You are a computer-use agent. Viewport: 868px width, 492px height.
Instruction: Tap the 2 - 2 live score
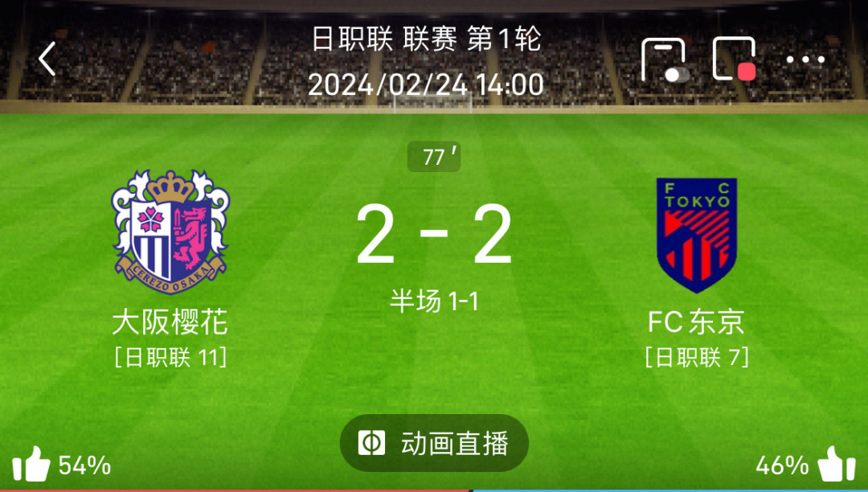pos(434,234)
